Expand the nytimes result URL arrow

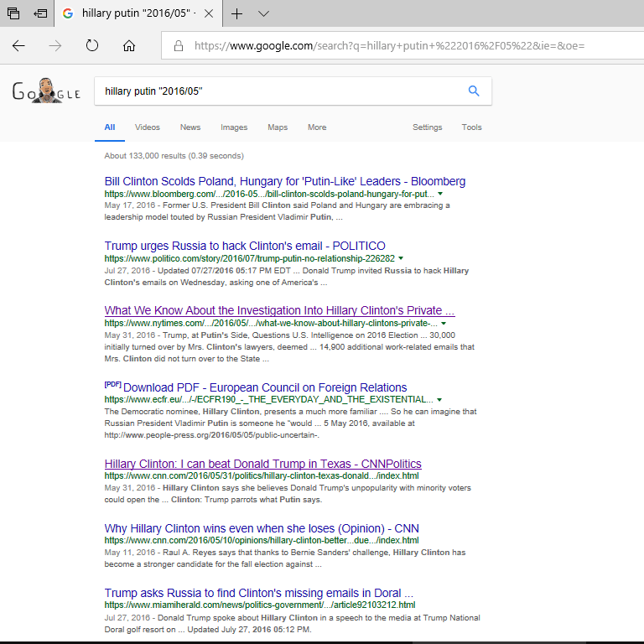[444, 323]
